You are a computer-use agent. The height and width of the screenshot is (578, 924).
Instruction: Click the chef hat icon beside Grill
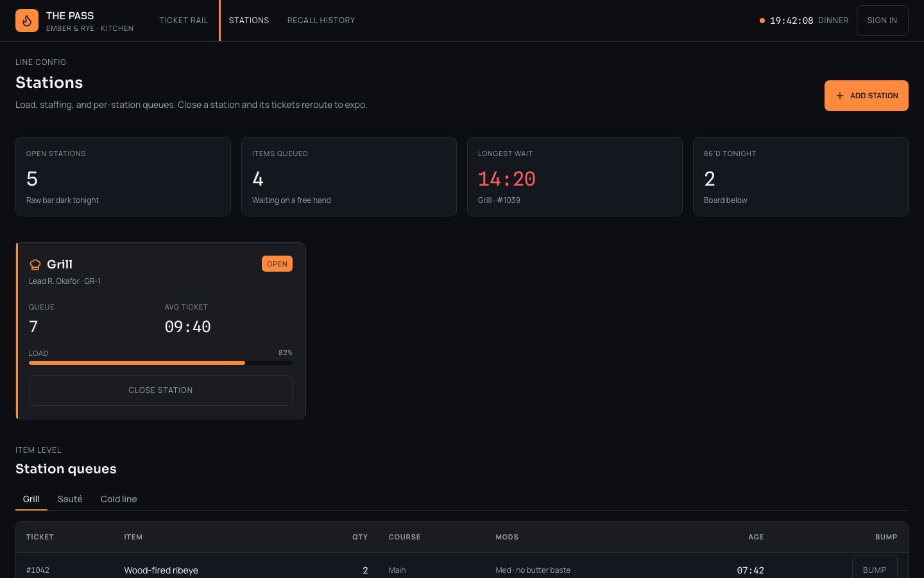click(35, 265)
